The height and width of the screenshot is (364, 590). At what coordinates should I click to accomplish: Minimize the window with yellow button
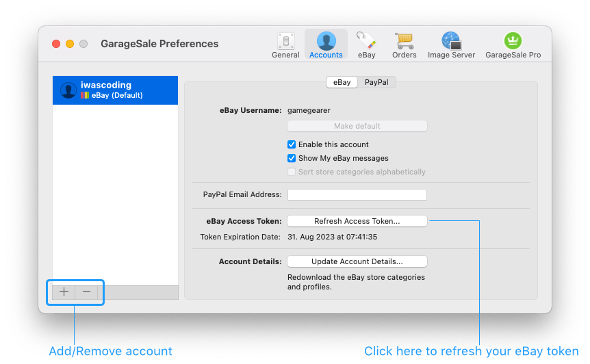click(70, 44)
